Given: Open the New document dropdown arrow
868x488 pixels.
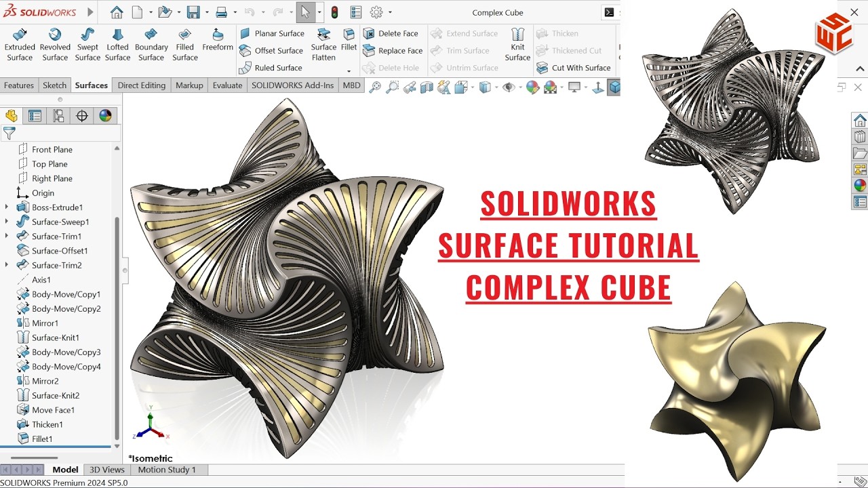Looking at the screenshot, I should (x=149, y=12).
